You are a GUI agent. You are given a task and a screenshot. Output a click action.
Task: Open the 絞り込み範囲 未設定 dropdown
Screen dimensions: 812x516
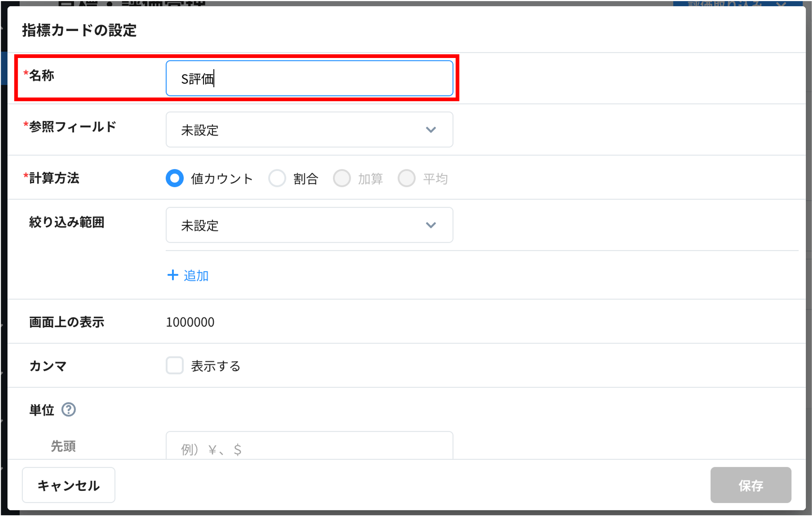coord(309,225)
